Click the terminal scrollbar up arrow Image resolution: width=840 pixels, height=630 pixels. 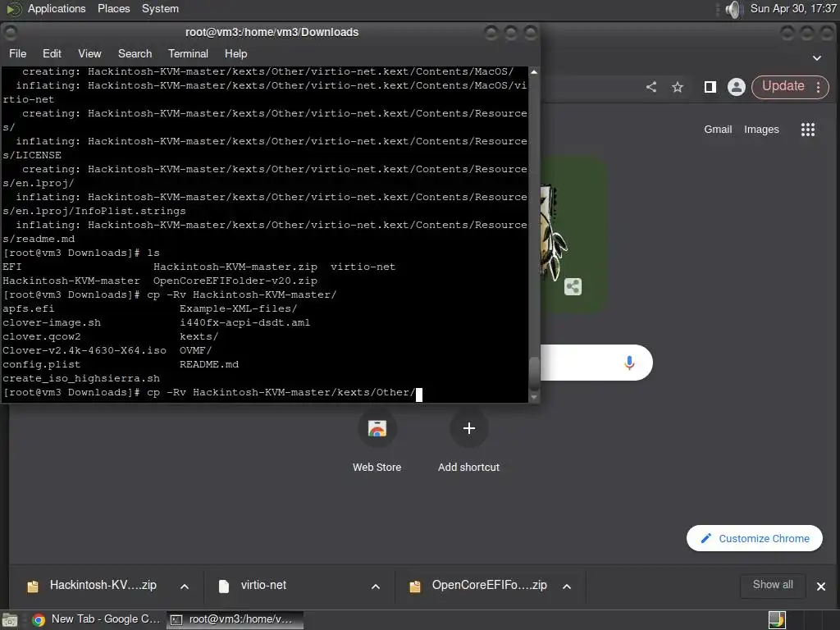point(533,72)
